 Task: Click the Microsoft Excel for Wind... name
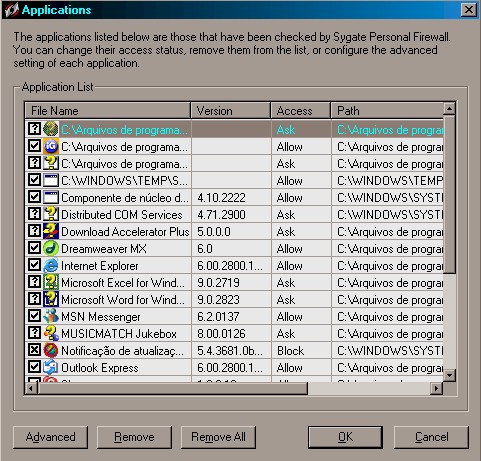click(x=123, y=283)
